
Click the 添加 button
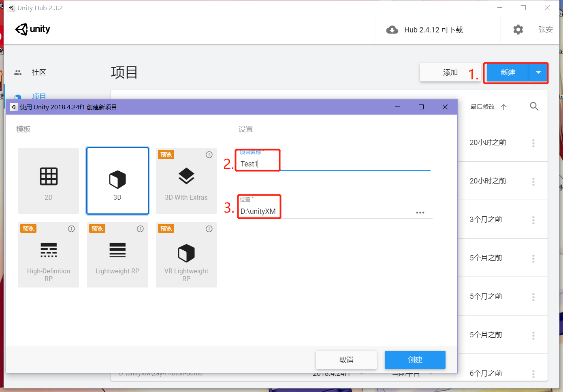pos(450,72)
